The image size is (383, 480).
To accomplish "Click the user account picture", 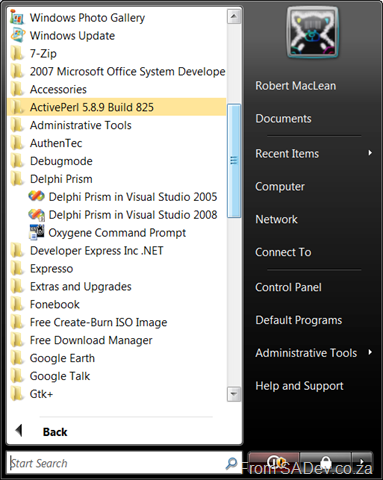I will (x=312, y=33).
